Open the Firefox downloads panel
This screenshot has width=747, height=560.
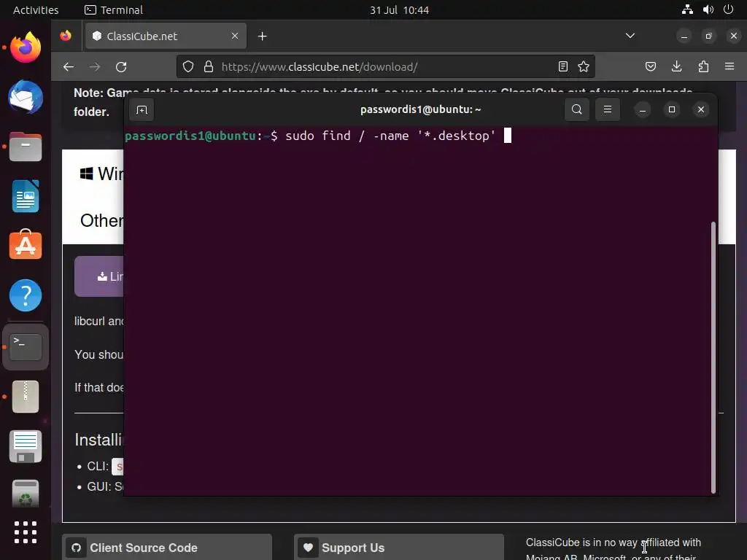tap(676, 66)
